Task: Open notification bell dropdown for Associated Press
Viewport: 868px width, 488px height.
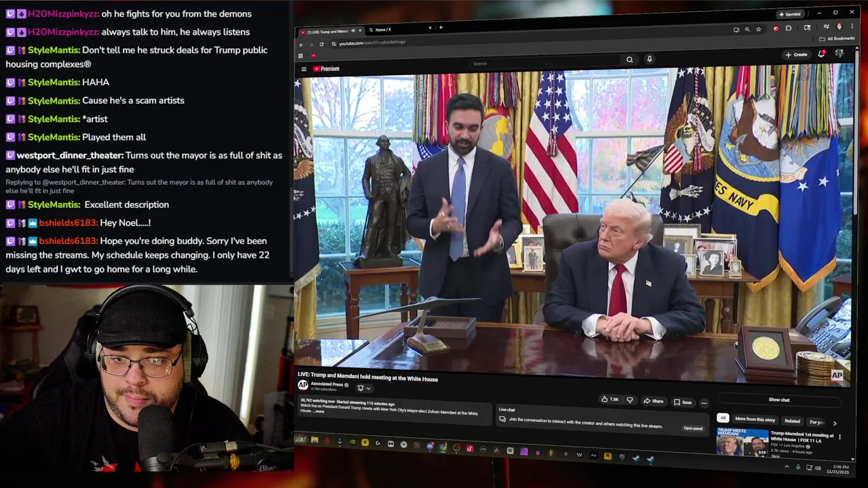Action: coord(363,388)
